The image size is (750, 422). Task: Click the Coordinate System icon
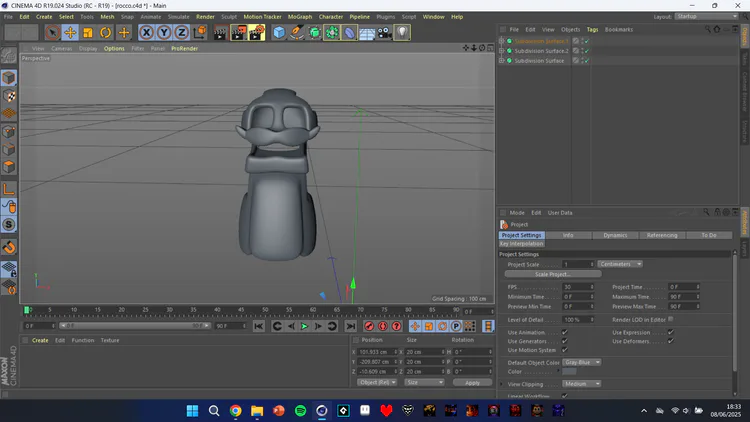click(x=200, y=33)
